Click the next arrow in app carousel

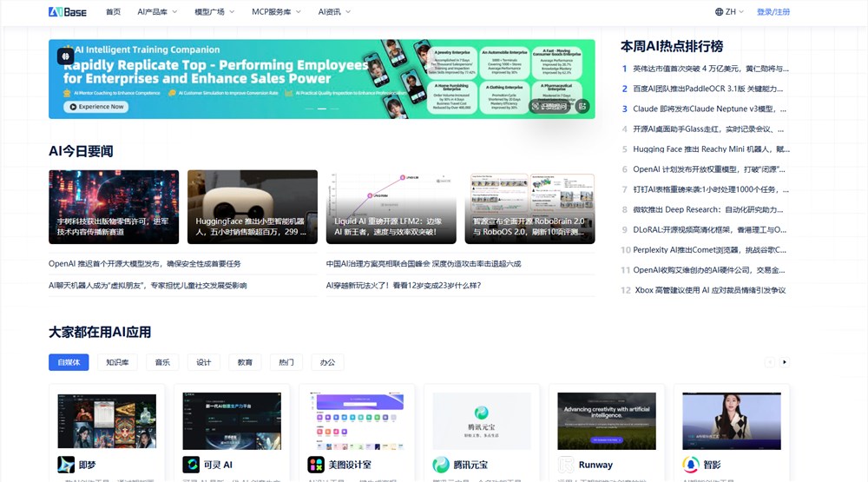785,362
